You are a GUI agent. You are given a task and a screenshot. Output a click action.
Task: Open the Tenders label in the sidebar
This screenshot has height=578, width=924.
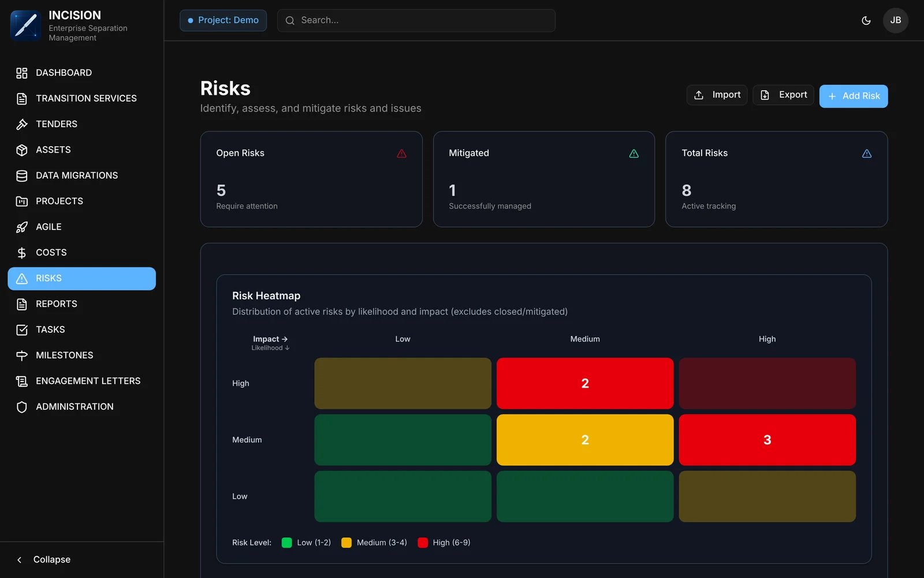coord(57,124)
